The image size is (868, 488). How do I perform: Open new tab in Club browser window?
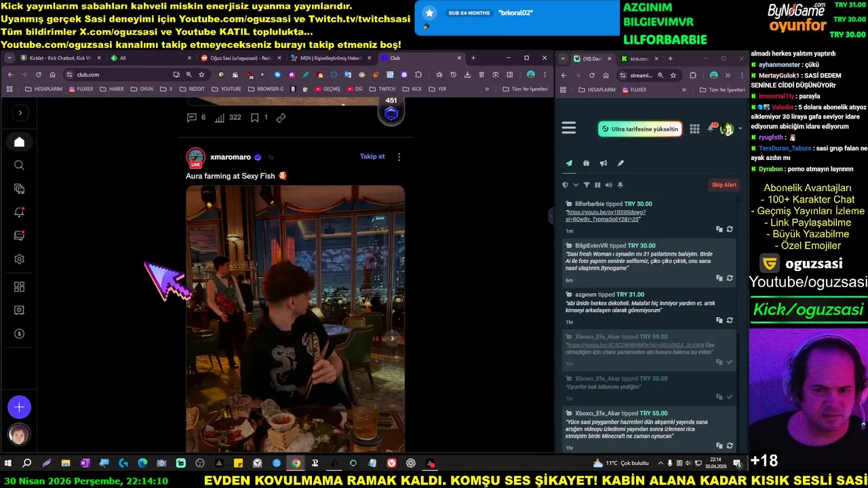[473, 58]
